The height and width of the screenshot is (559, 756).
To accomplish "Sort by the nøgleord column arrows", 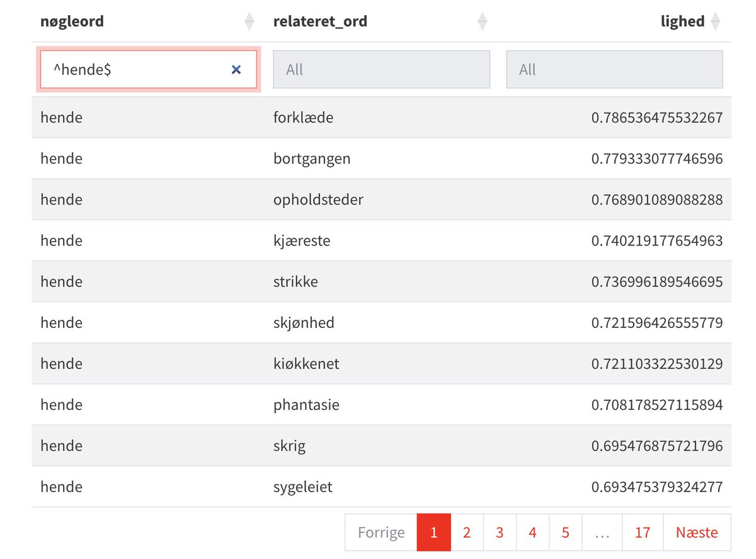I will click(x=249, y=21).
